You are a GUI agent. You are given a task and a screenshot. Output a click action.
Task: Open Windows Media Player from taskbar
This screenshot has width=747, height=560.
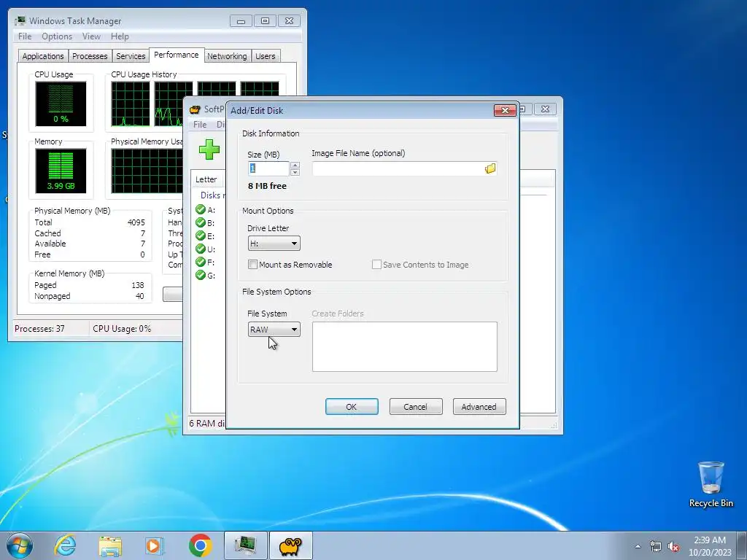click(x=154, y=545)
